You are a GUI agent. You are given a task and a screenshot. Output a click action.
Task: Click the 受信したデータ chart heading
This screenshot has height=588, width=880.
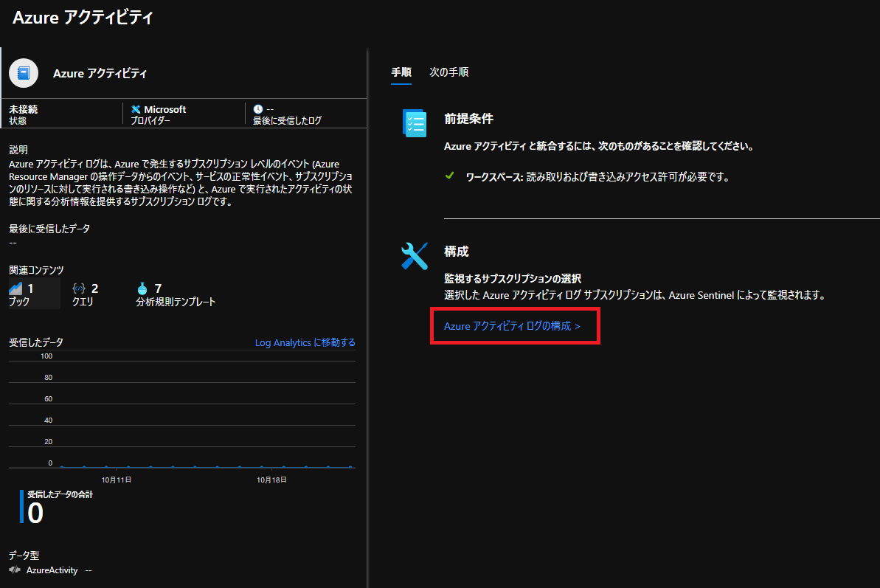(36, 342)
